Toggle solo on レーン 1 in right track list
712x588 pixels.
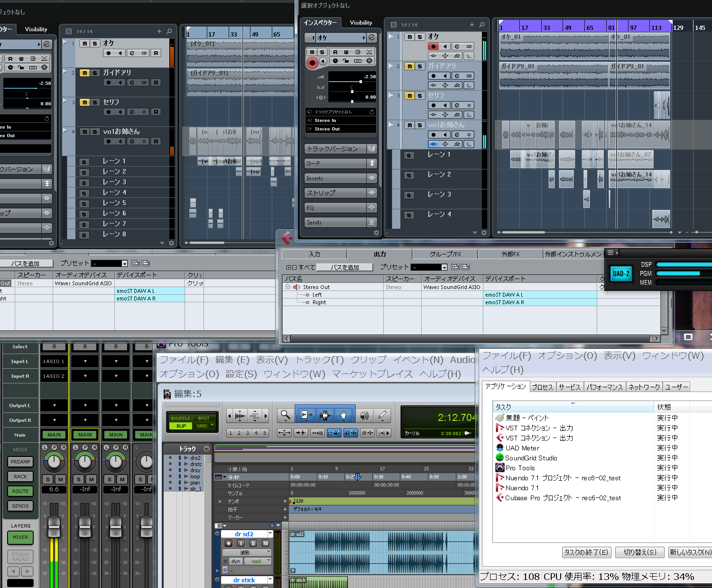(409, 156)
